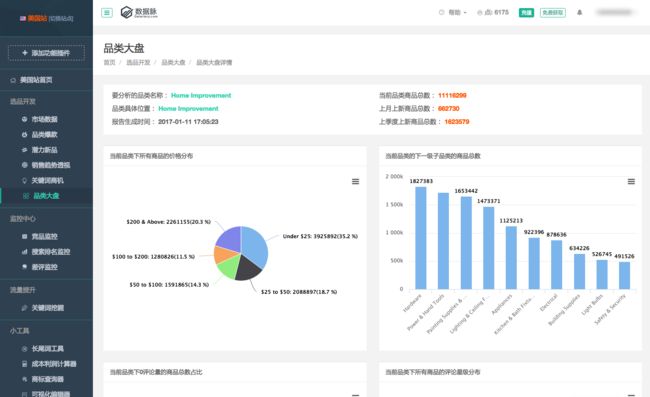The width and height of the screenshot is (650, 397).
Task: Click the dashed 添加 plugin button in sidebar
Action: tap(46, 53)
